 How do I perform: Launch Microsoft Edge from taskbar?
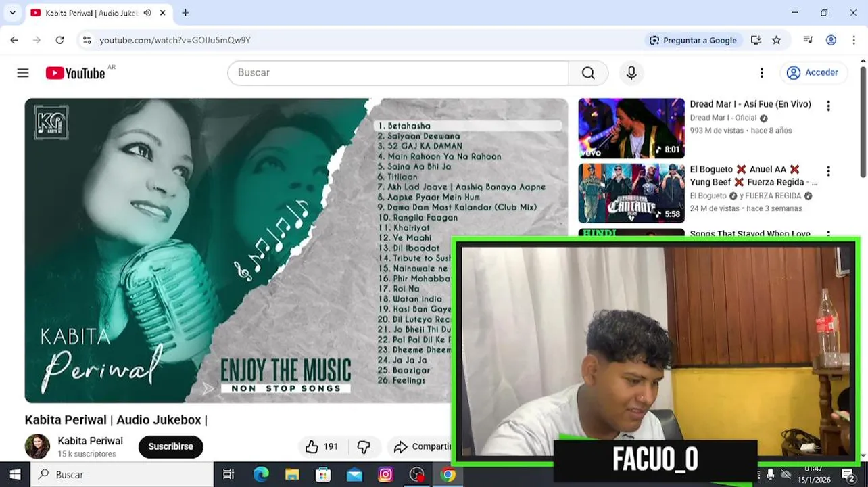click(261, 475)
